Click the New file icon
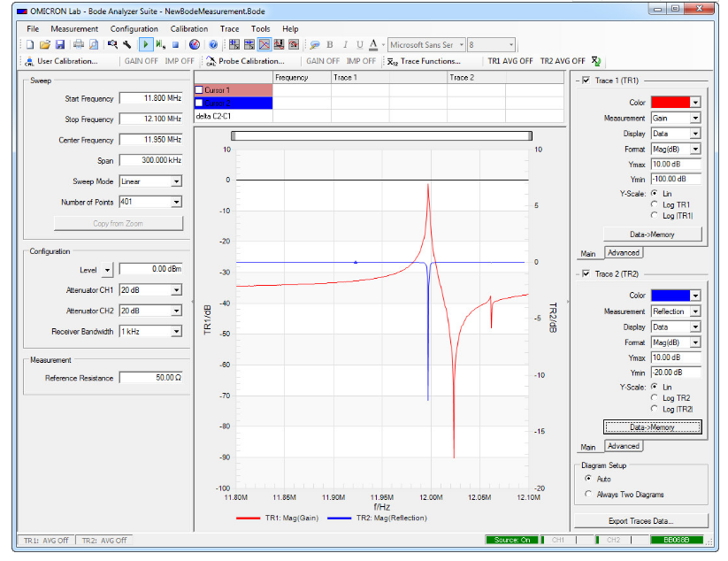Image resolution: width=728 pixels, height=561 pixels. click(x=30, y=44)
